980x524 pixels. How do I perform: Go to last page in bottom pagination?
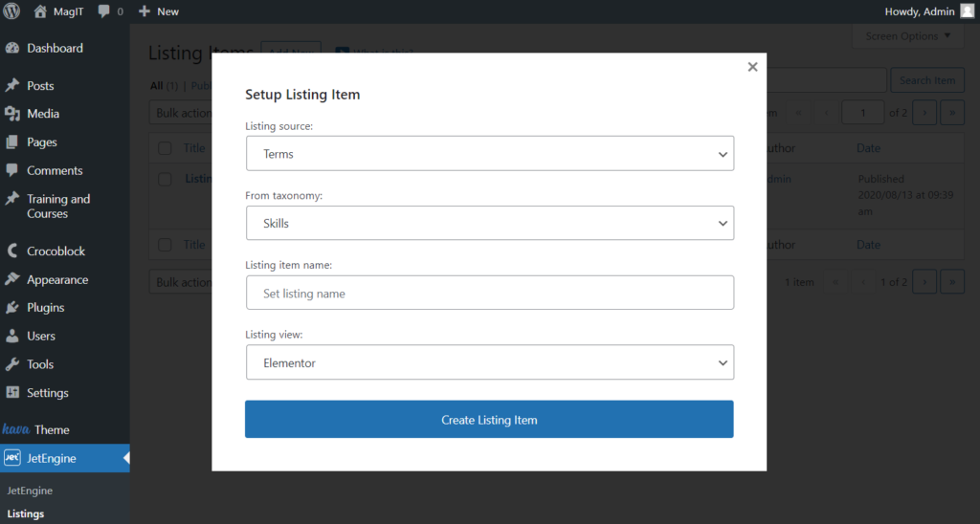952,282
